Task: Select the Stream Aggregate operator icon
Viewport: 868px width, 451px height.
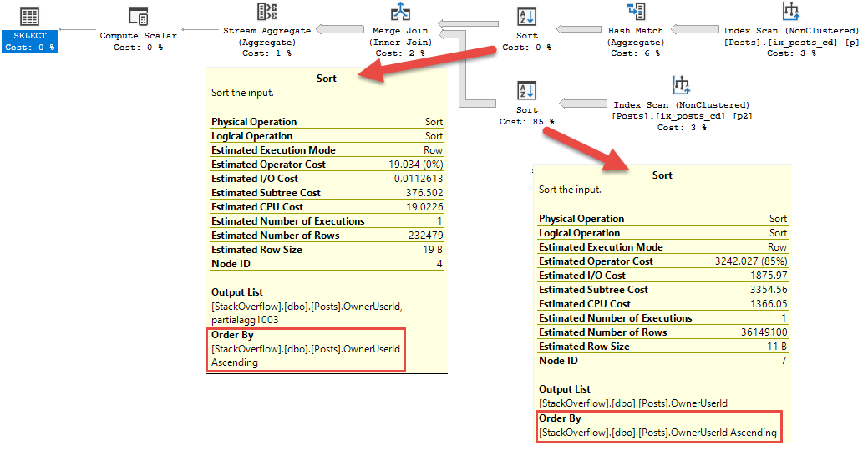Action: [267, 12]
